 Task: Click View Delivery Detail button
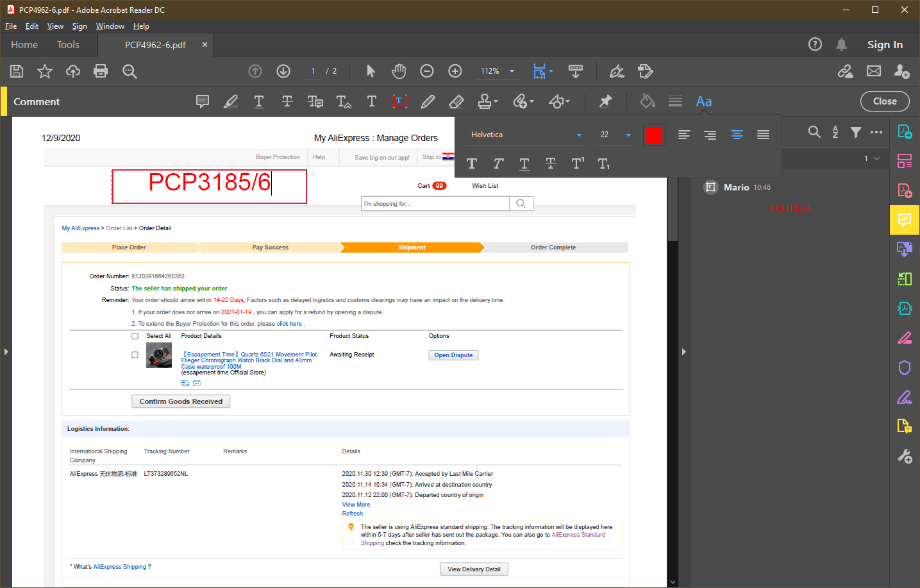coord(474,569)
